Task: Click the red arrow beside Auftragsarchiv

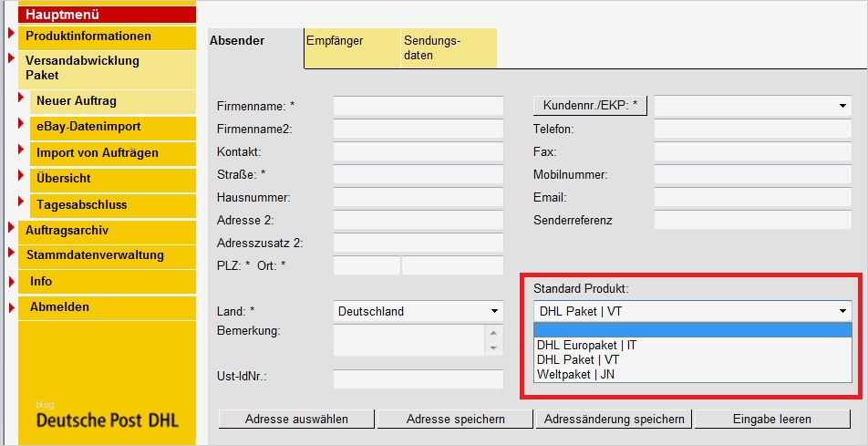Action: point(11,228)
